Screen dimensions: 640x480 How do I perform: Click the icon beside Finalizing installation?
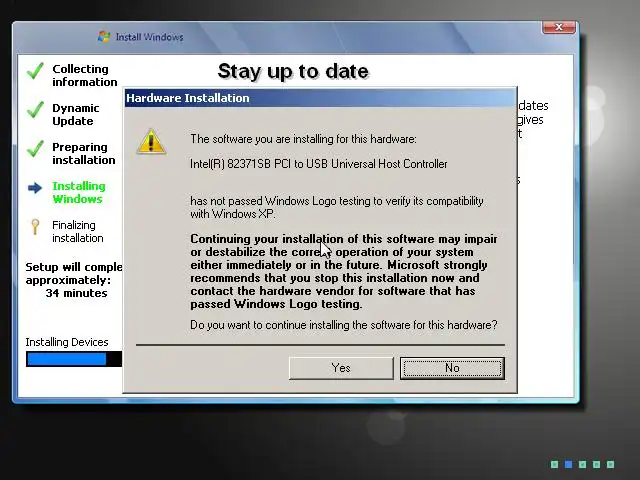[x=35, y=227]
